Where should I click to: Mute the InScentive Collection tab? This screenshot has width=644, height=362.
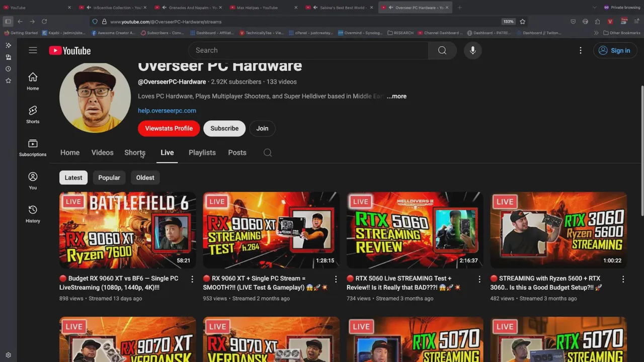coord(89,8)
